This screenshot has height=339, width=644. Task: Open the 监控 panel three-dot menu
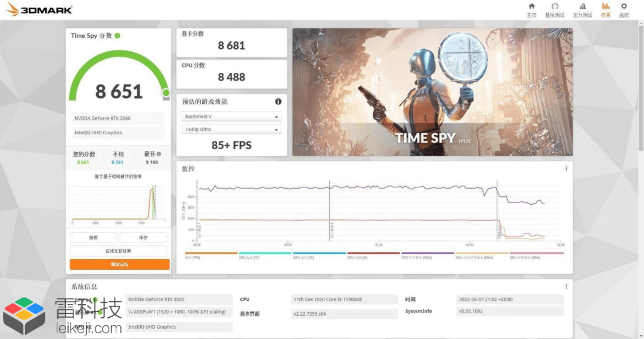566,168
